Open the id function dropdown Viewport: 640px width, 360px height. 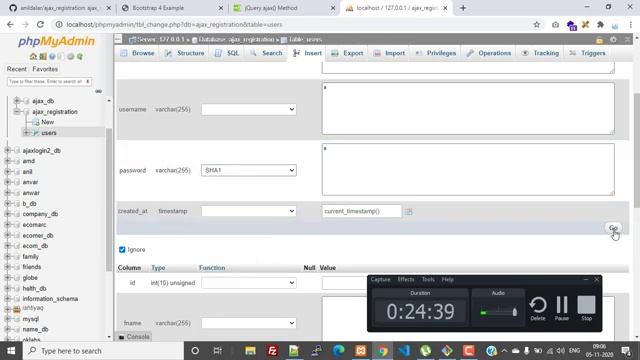coord(249,282)
